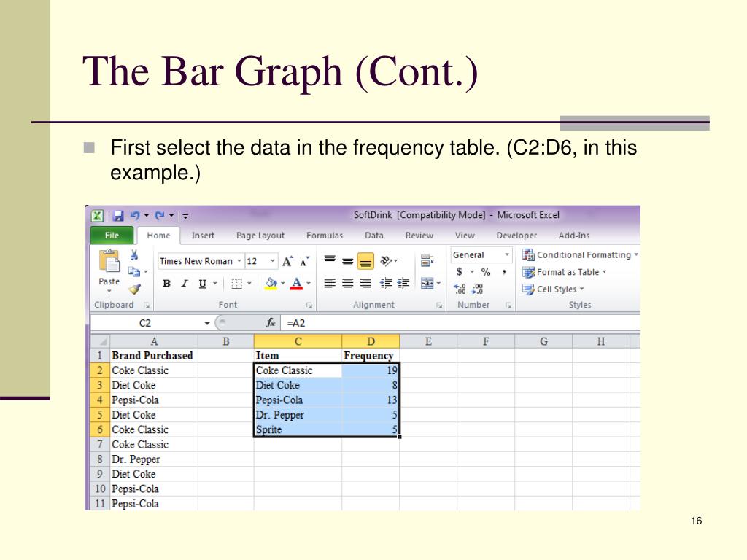This screenshot has height=560, width=747.
Task: Click Merge and Center icon
Action: pos(427,284)
